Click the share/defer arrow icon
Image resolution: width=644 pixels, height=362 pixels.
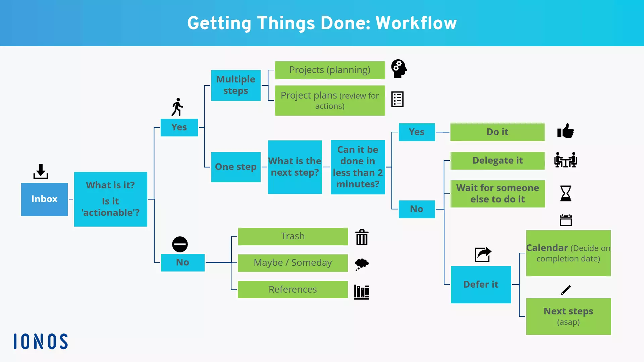pos(482,254)
